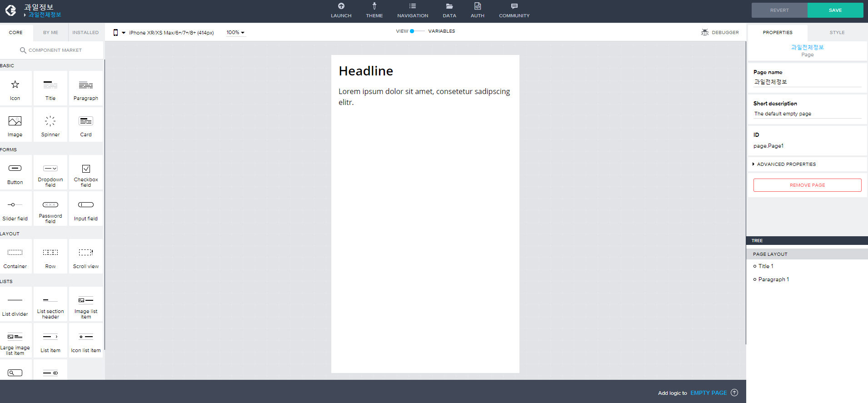This screenshot has width=868, height=403.
Task: Add the Dropdown field component
Action: coord(50,173)
